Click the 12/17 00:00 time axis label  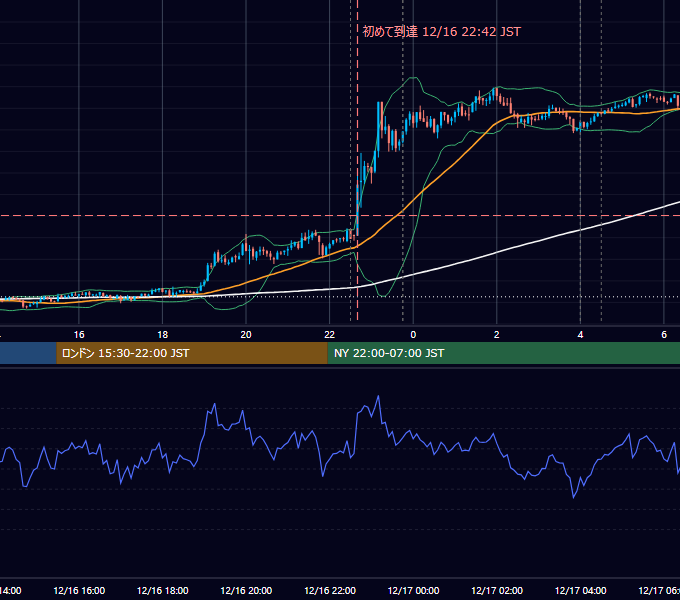click(413, 590)
